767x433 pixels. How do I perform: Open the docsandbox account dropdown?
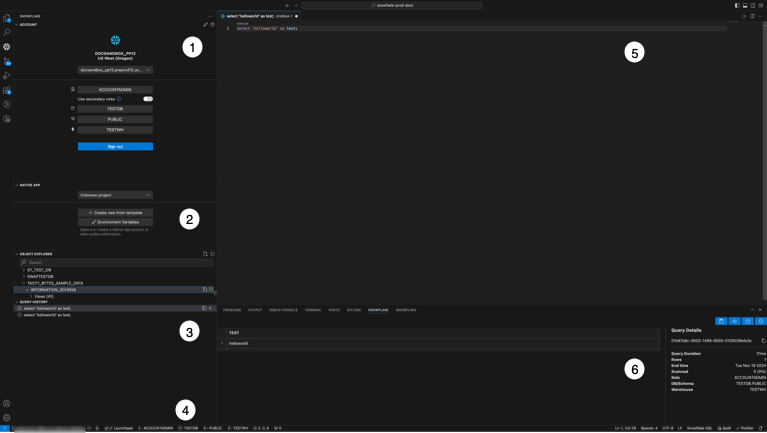pos(115,70)
